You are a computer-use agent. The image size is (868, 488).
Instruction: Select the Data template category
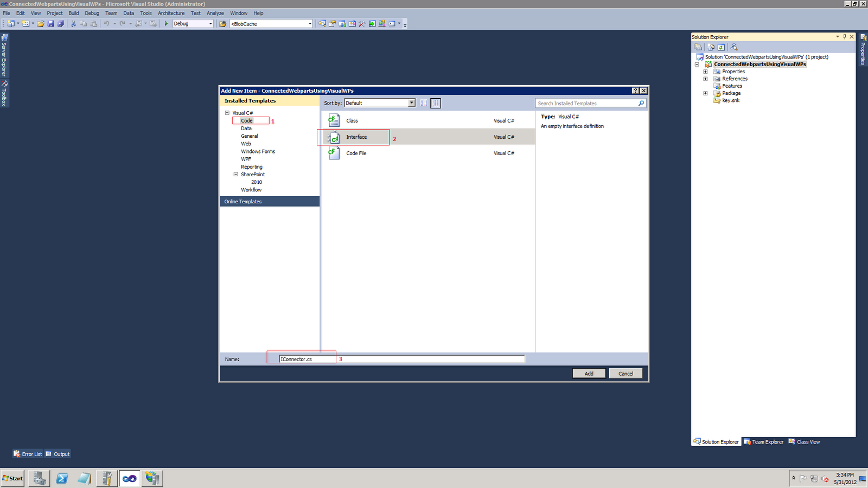[246, 129]
